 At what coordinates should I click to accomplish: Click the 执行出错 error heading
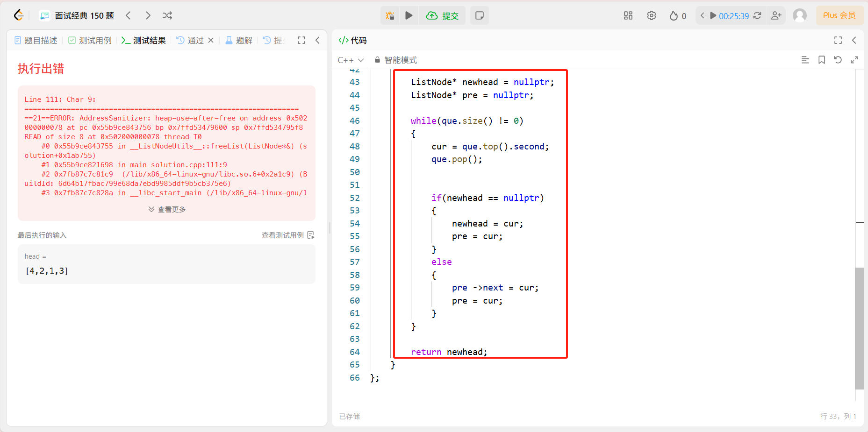tap(41, 69)
